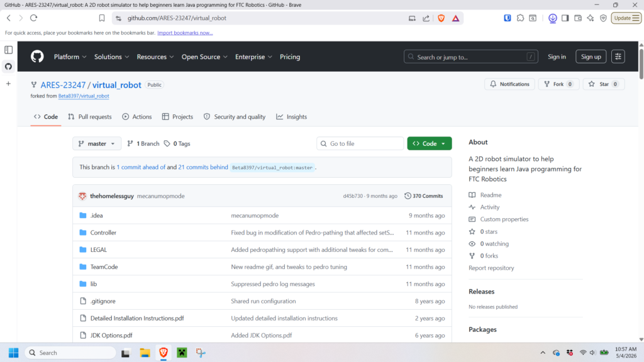644x362 pixels.
Task: Toggle the Brave VPN toolbar icon
Action: point(603,18)
